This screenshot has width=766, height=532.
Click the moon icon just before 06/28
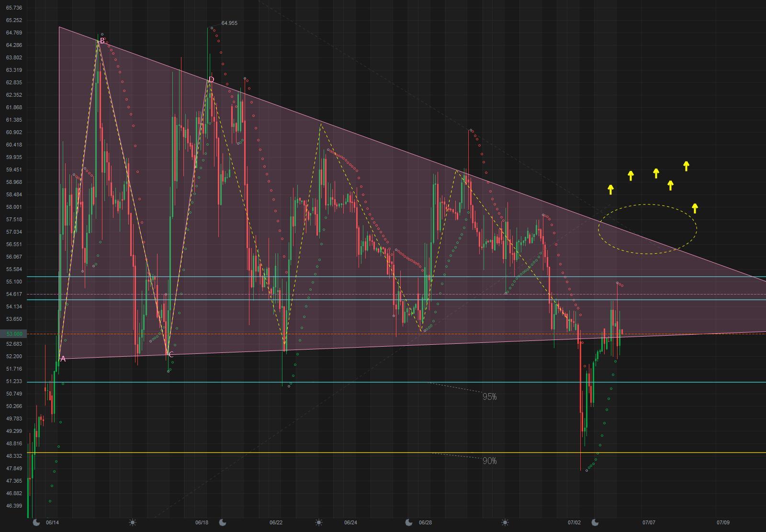408,522
